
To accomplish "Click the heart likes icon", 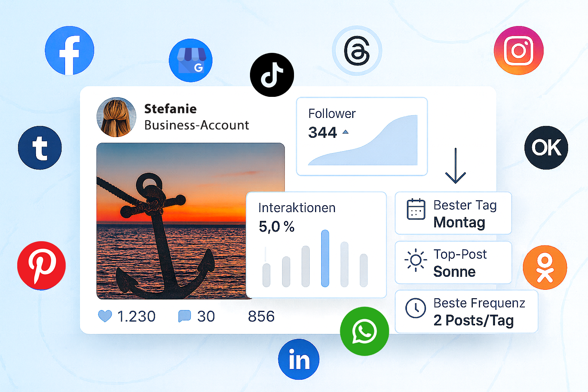I will coord(105,316).
